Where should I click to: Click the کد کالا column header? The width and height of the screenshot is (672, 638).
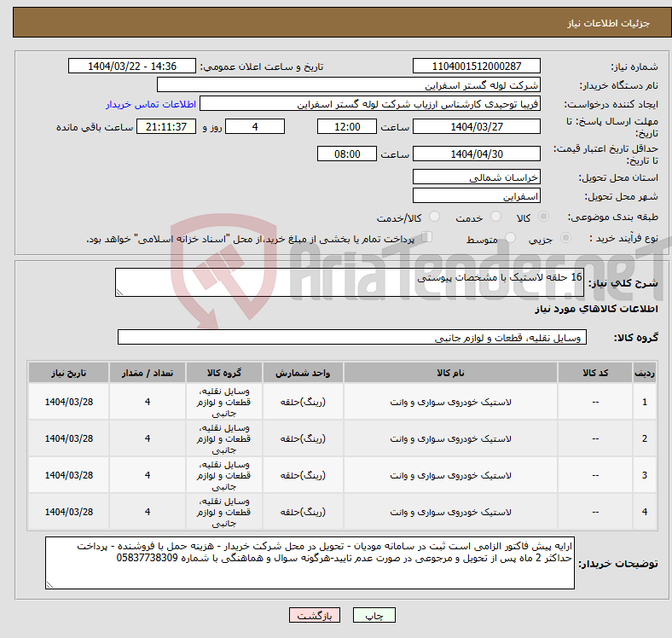(x=595, y=373)
